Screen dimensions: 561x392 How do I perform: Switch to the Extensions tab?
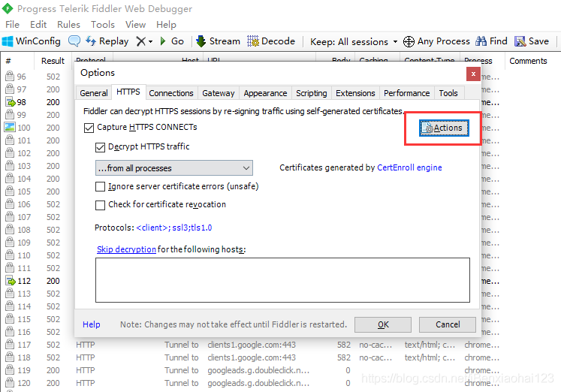pos(355,93)
